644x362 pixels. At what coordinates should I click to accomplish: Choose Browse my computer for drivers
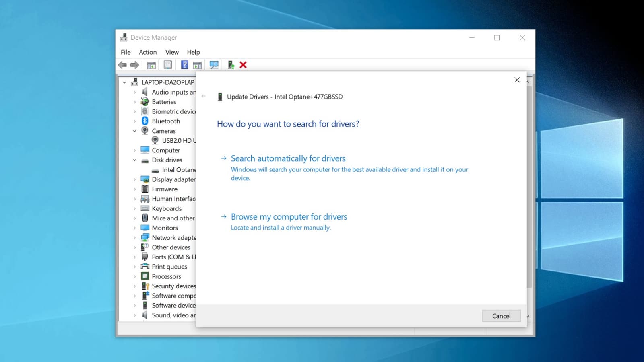289,217
